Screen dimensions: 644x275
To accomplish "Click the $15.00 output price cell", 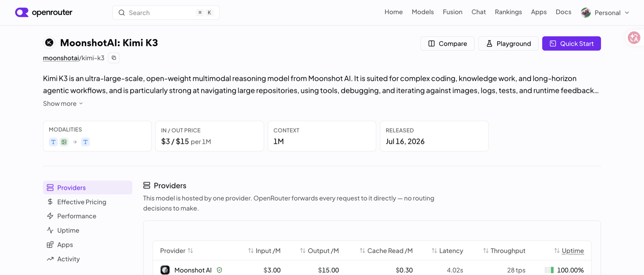I will [x=328, y=270].
